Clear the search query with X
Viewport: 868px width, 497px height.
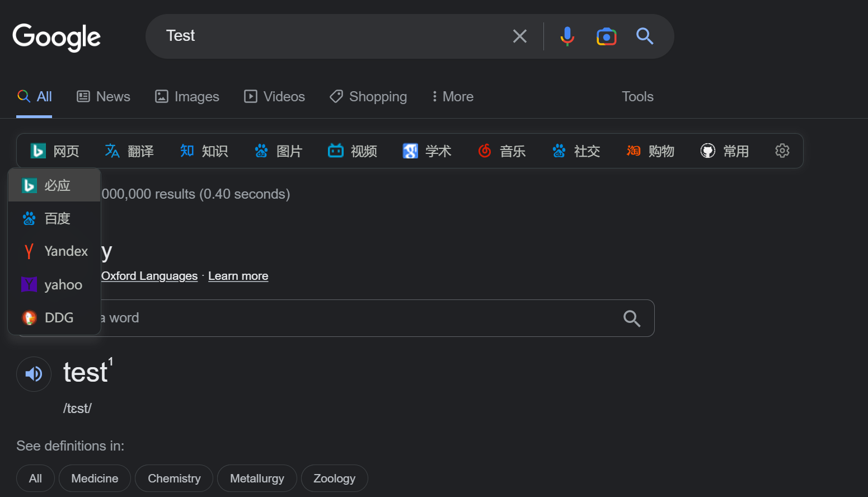(520, 36)
